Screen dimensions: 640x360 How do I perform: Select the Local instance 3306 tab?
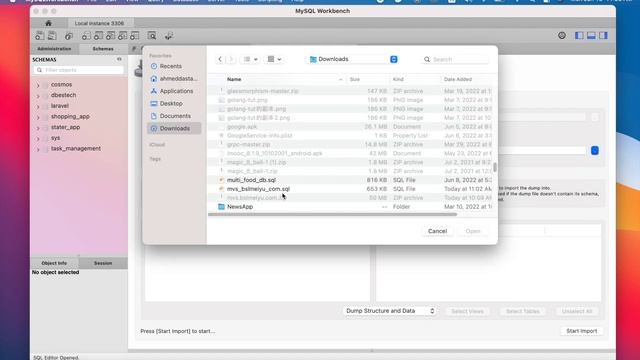coord(99,23)
